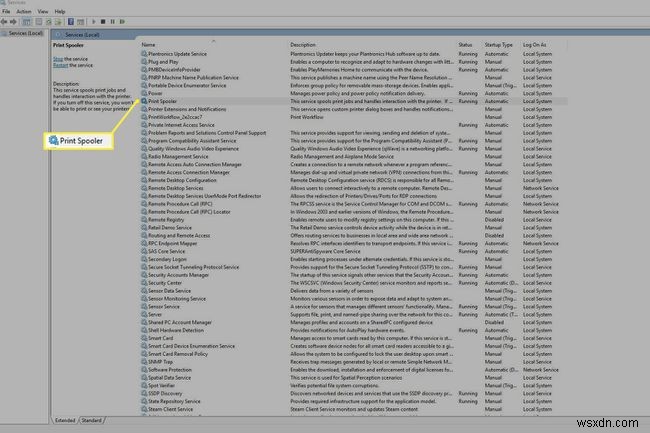Open the Action menu
650x433 pixels.
click(21, 11)
